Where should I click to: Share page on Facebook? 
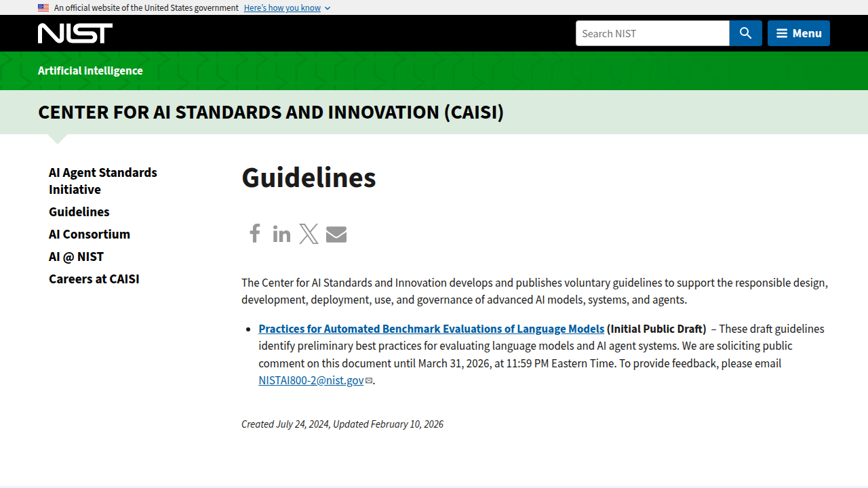click(x=255, y=234)
